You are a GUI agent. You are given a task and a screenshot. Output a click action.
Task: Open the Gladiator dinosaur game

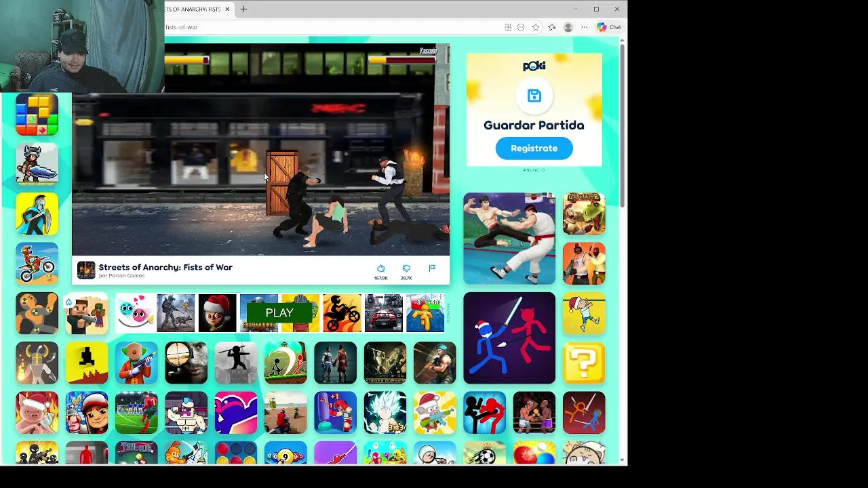(584, 213)
